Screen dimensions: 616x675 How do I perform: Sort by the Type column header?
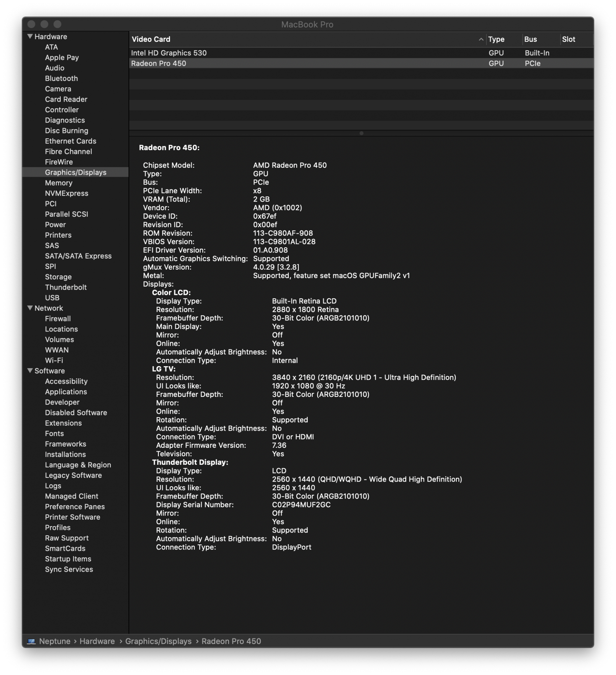[504, 39]
